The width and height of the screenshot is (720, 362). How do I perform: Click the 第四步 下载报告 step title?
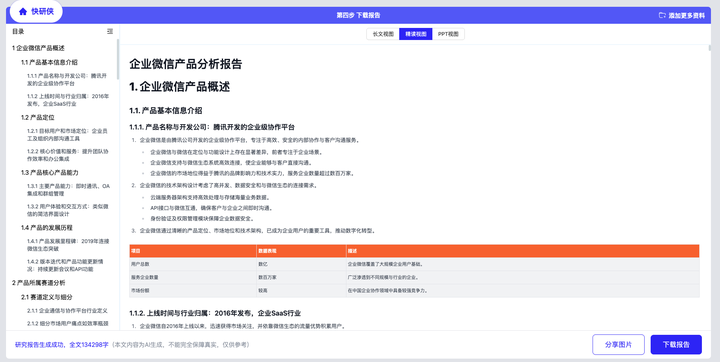coord(358,15)
